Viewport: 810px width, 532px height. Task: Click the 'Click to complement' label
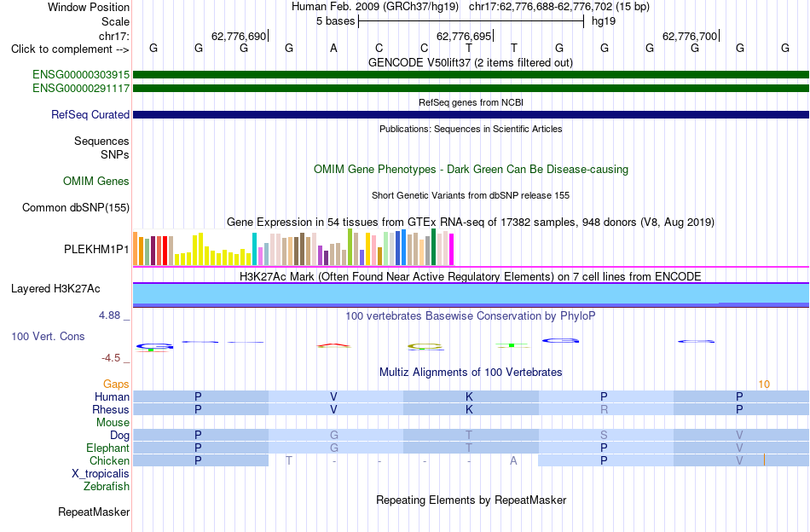click(70, 49)
